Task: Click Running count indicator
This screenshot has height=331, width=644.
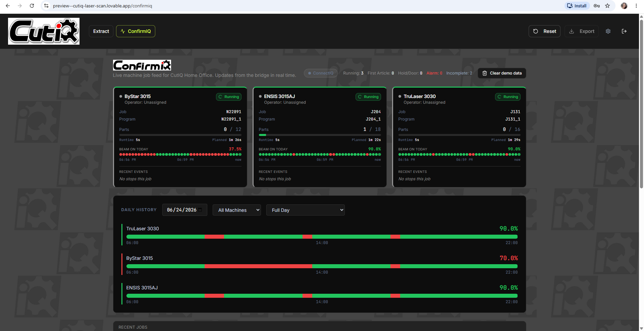Action: (x=353, y=73)
